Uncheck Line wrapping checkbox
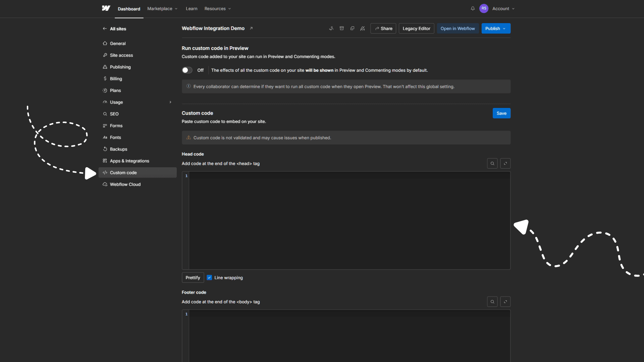644x362 pixels. [209, 278]
